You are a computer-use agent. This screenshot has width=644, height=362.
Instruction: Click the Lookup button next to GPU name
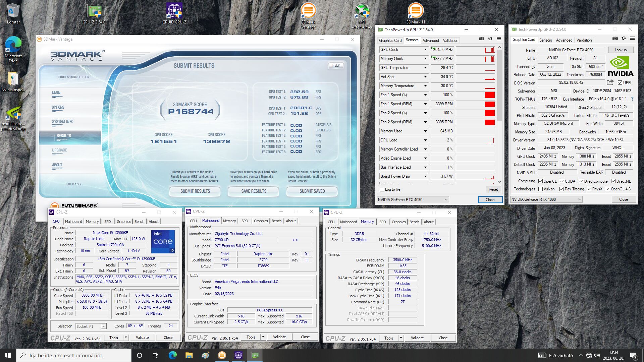coord(620,50)
